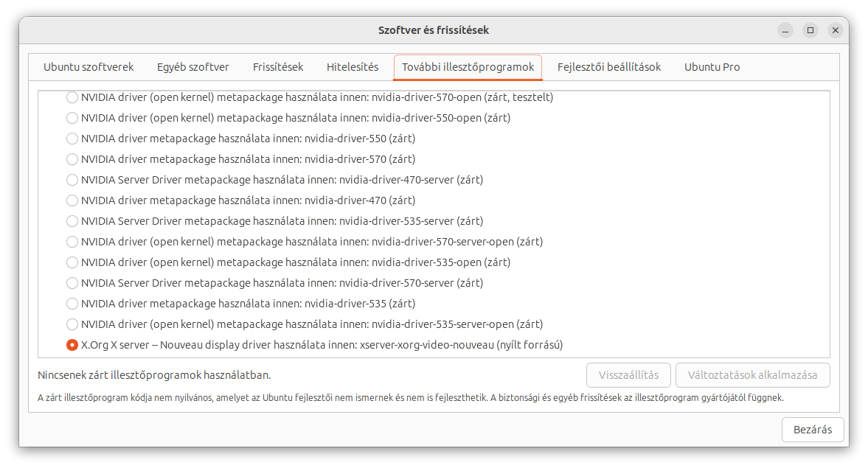Go to the Frissítések tab

pyautogui.click(x=278, y=67)
